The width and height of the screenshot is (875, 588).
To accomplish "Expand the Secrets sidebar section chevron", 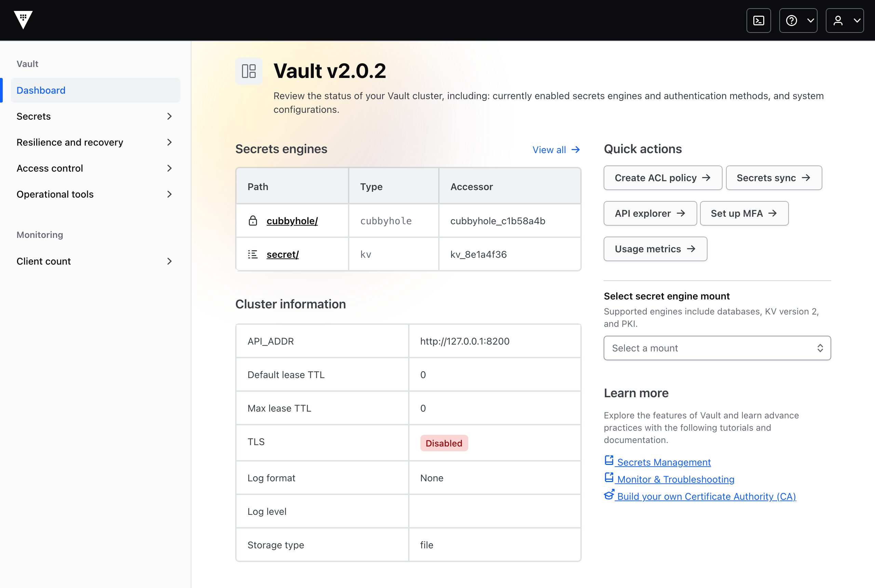I will pos(170,116).
